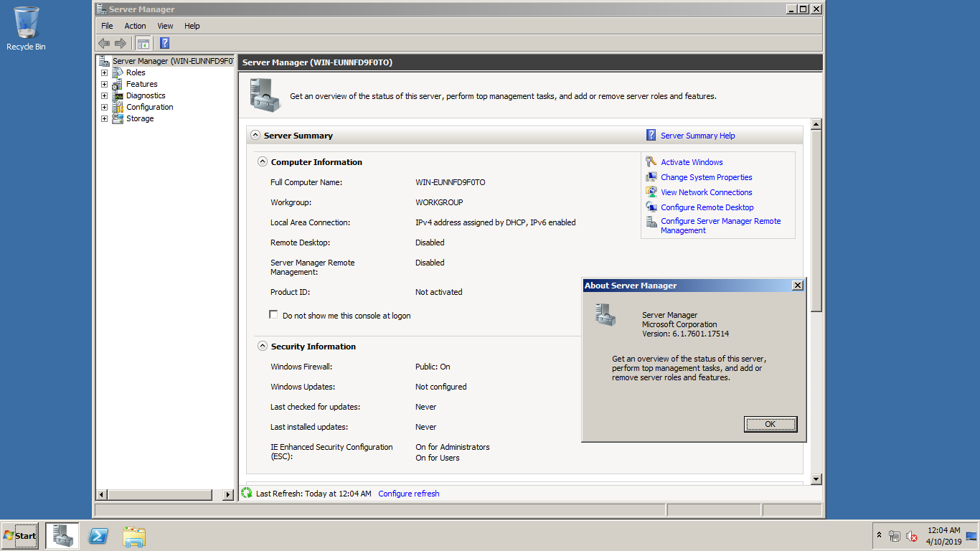Screen dimensions: 980x551
Task: Click the Roles node icon
Action: click(x=118, y=72)
